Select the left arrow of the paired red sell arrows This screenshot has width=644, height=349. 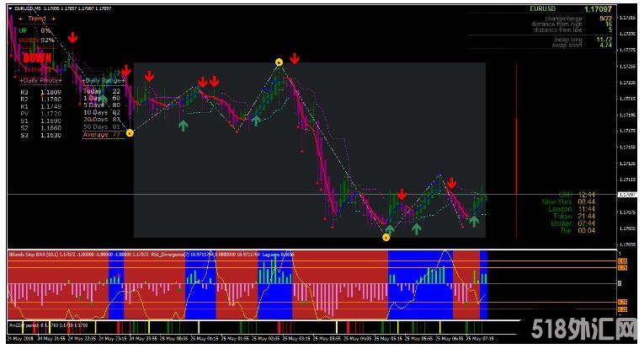(203, 82)
